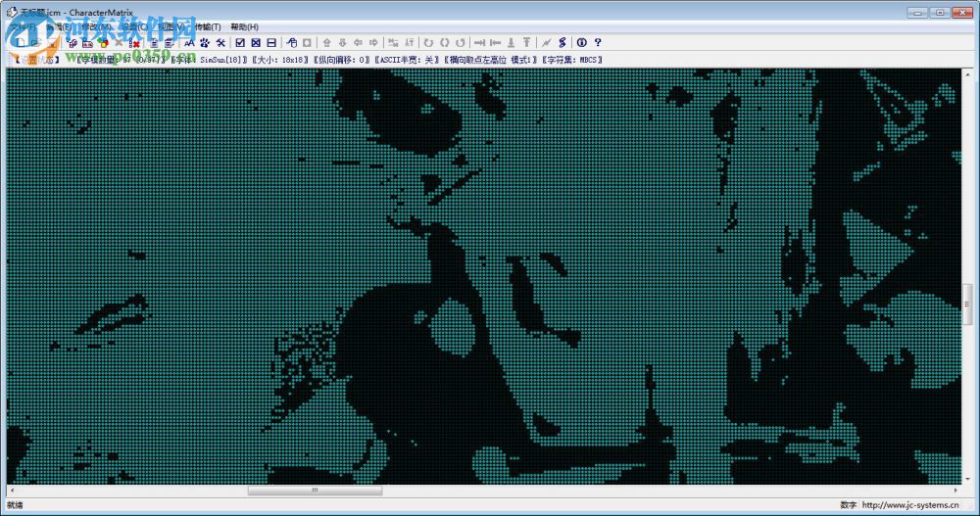Viewport: 980px width, 516px height.
Task: Click the 数字 indicator in status bar
Action: (x=848, y=505)
